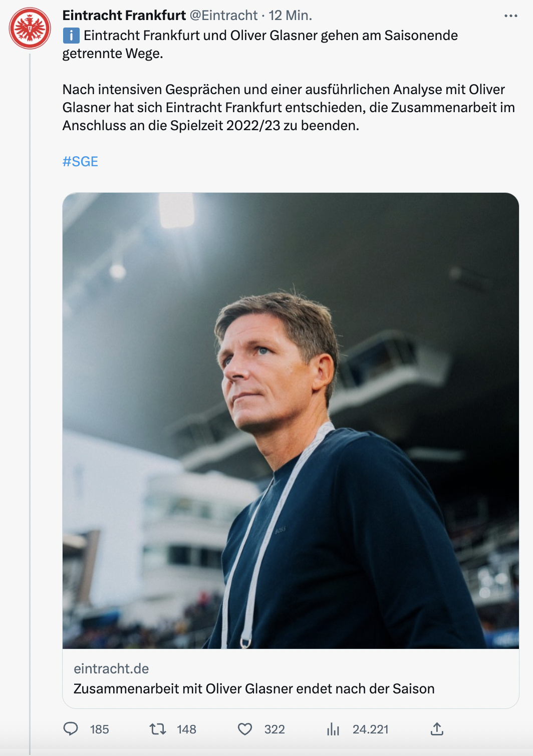The height and width of the screenshot is (756, 533).
Task: Open the view analytics bar chart icon
Action: pos(333,729)
